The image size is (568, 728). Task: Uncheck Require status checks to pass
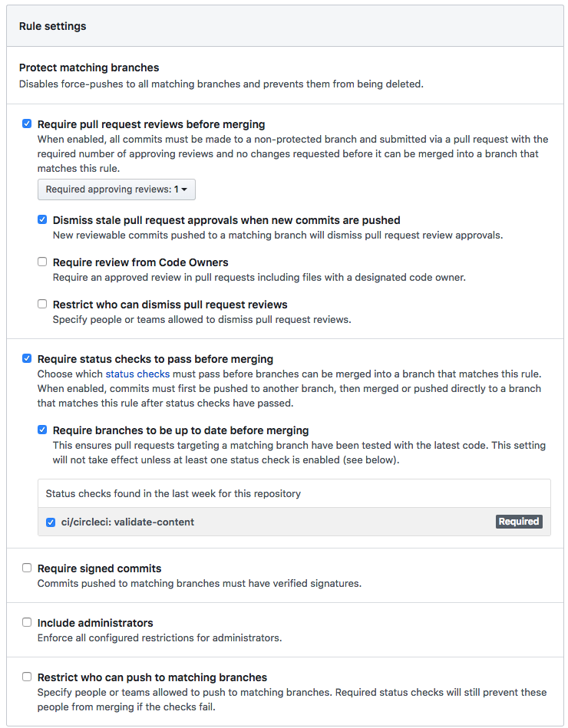click(27, 358)
